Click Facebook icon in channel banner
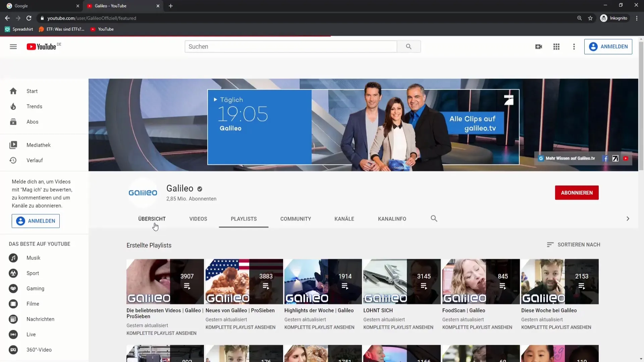This screenshot has height=362, width=644. (606, 159)
